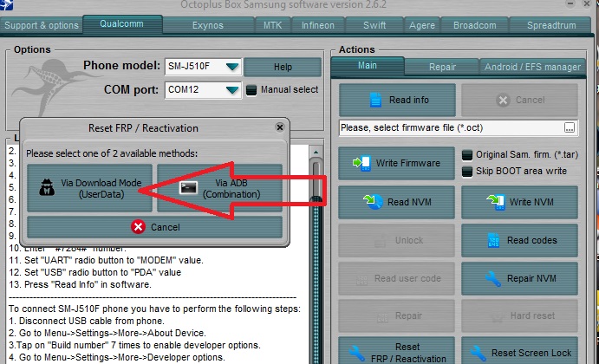Viewport: 599px width, 364px height.
Task: Click the Reset Screen Lock button label
Action: [x=531, y=353]
